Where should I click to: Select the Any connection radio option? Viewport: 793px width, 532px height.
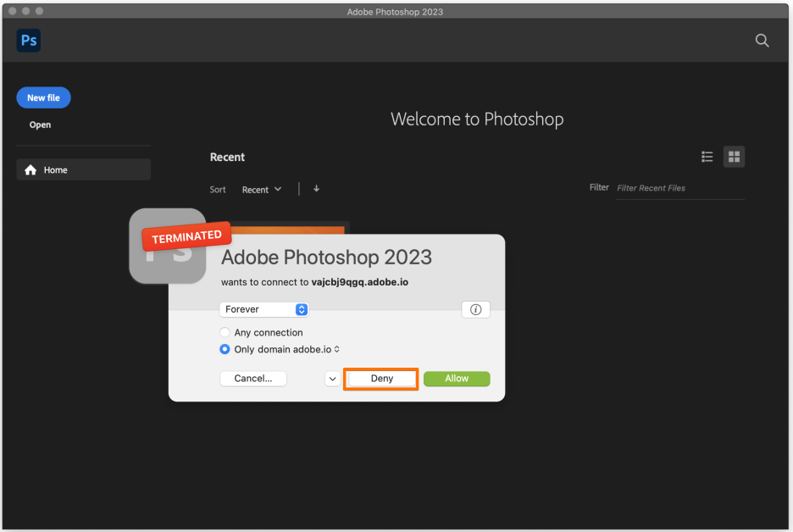point(225,332)
